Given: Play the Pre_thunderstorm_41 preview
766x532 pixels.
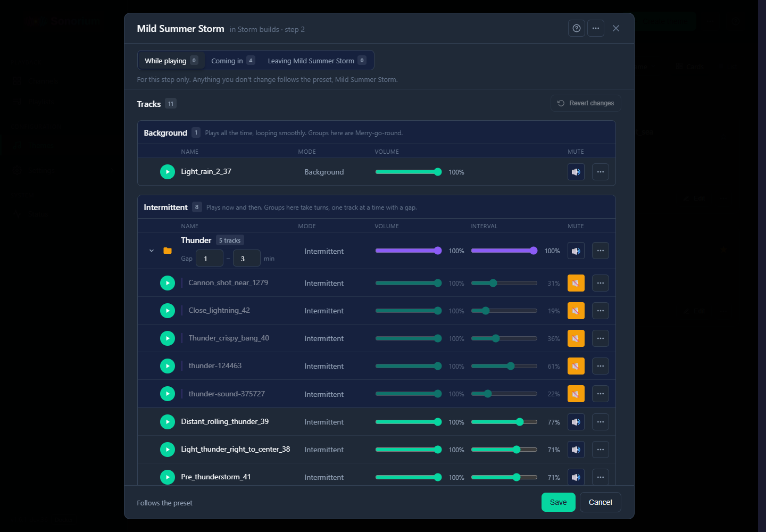Looking at the screenshot, I should (168, 477).
